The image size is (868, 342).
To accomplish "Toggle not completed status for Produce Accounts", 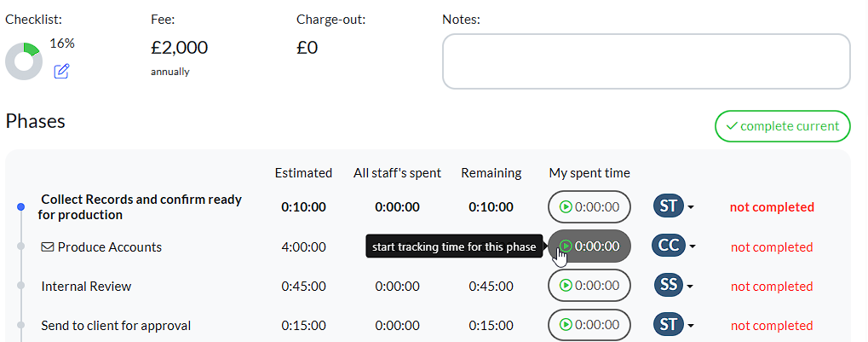I will [x=772, y=247].
